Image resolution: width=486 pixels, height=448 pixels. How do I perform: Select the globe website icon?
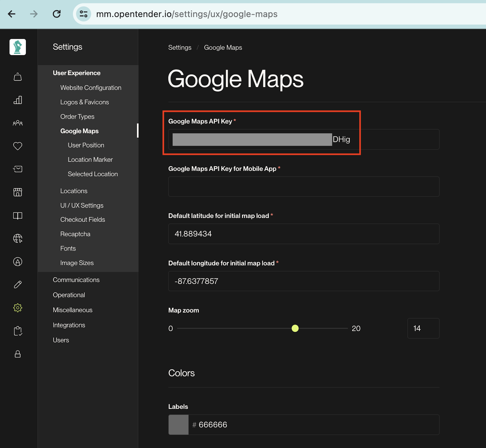coord(18,238)
